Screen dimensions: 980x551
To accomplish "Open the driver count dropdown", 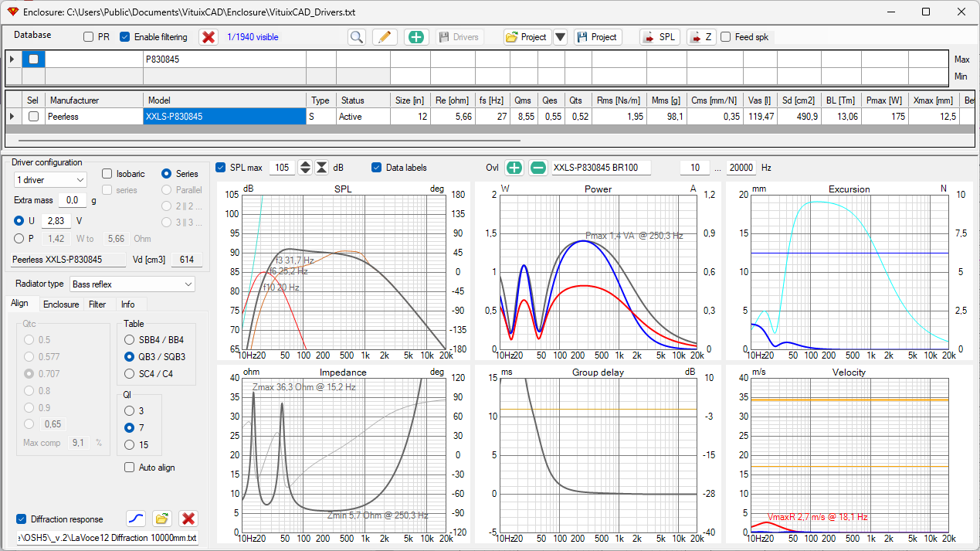I will click(50, 179).
